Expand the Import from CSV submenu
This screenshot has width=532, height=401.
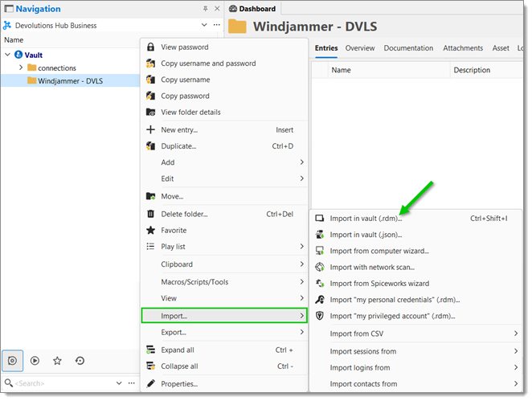point(416,333)
